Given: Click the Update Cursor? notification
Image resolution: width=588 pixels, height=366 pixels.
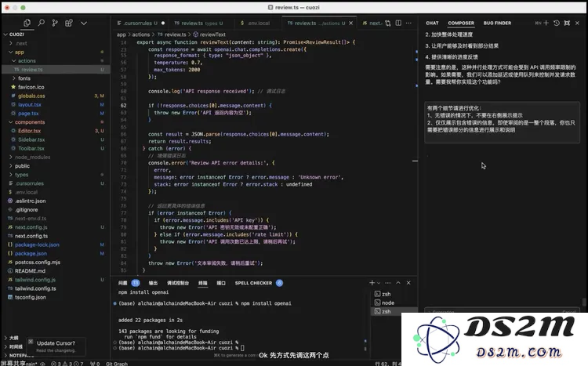Looking at the screenshot, I should 56,343.
